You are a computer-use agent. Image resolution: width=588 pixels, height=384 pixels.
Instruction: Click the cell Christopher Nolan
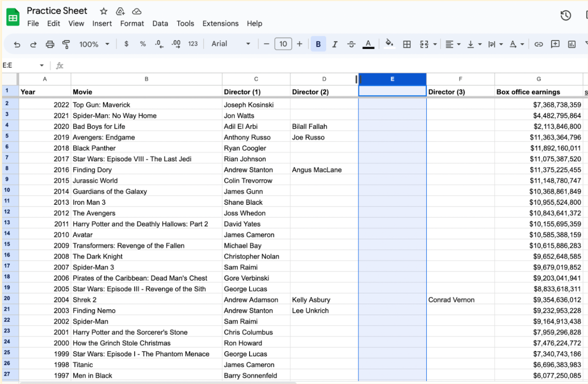point(256,256)
